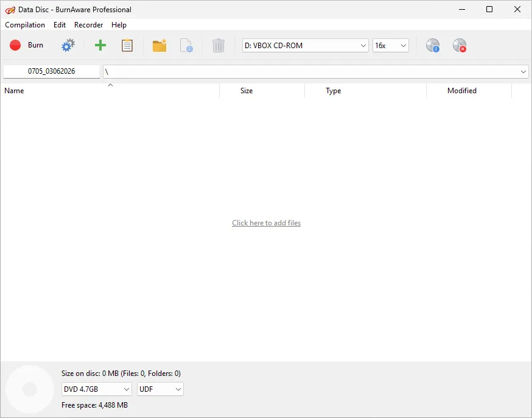Add files with the green plus icon
Viewport: 532px width, 418px height.
(100, 45)
